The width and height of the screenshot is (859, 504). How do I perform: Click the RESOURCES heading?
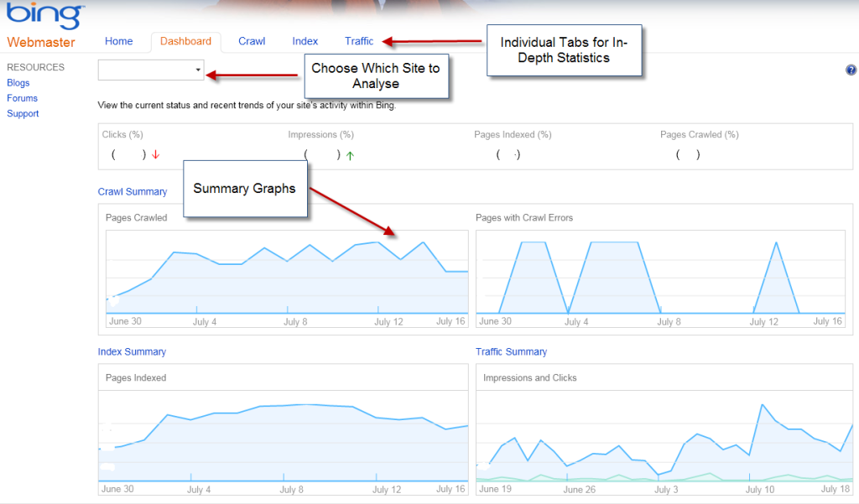(35, 67)
